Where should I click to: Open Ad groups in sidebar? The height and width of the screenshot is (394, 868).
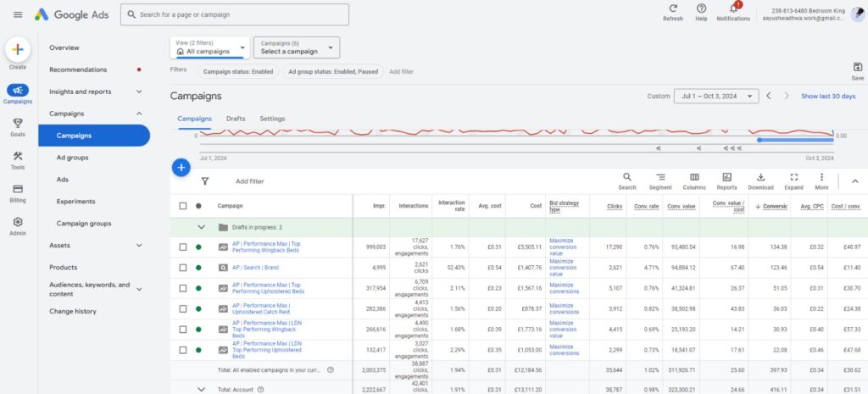(x=72, y=158)
